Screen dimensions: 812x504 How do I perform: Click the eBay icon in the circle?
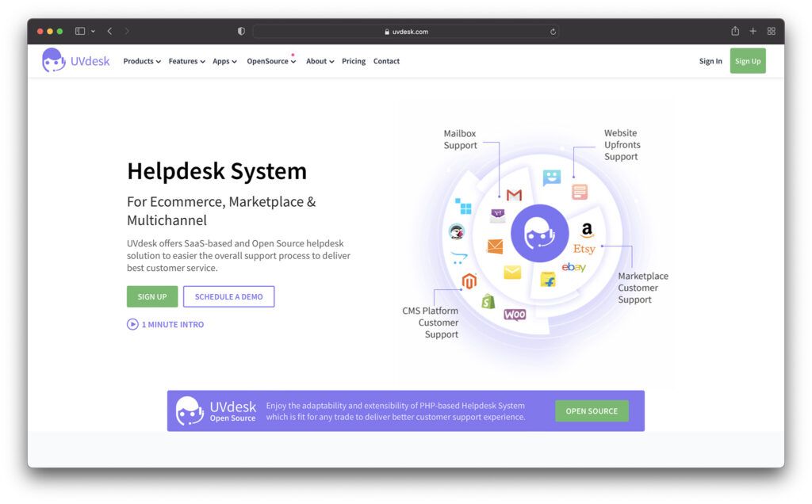tap(573, 268)
